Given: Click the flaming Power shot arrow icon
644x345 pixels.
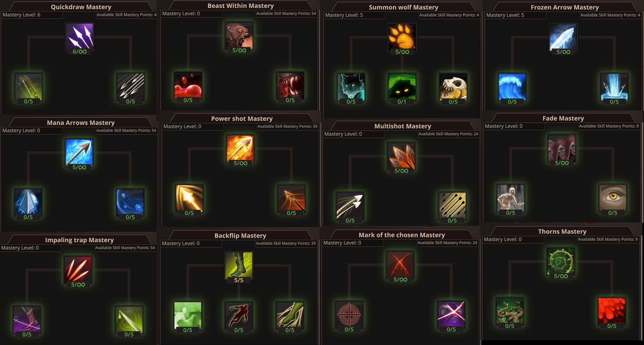Looking at the screenshot, I should click(x=240, y=148).
